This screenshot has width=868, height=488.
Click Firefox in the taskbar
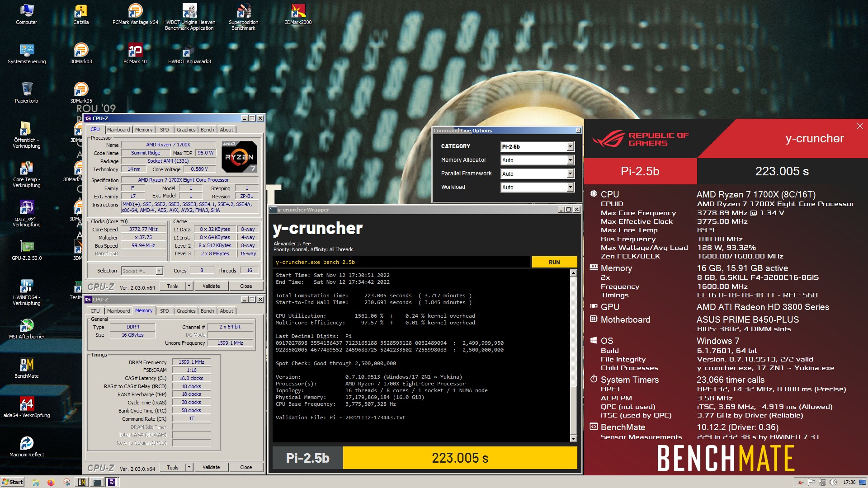click(51, 482)
